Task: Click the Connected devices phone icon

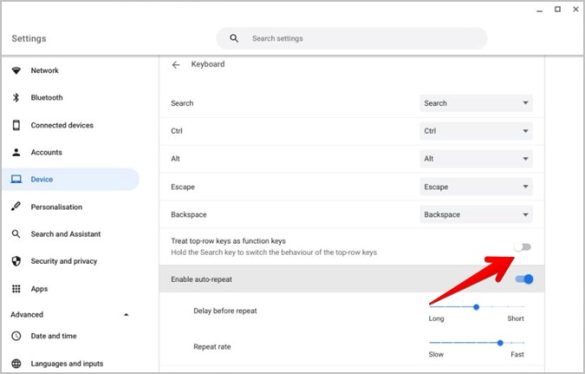Action: point(16,125)
